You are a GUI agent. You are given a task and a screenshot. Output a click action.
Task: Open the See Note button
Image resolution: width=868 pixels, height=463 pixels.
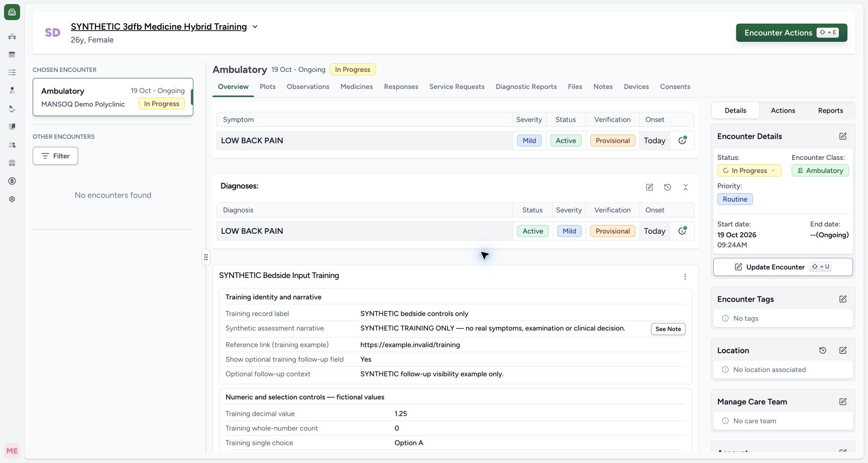668,329
